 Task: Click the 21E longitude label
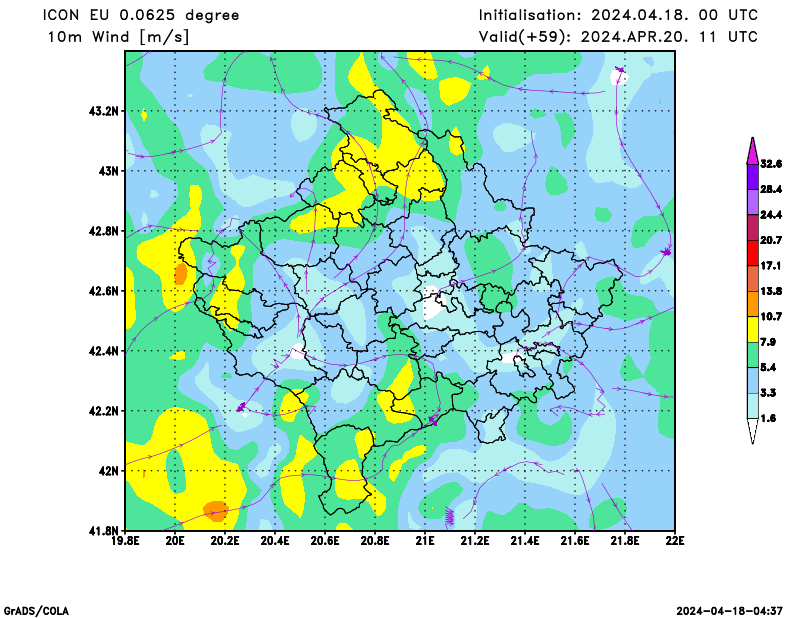click(x=425, y=540)
